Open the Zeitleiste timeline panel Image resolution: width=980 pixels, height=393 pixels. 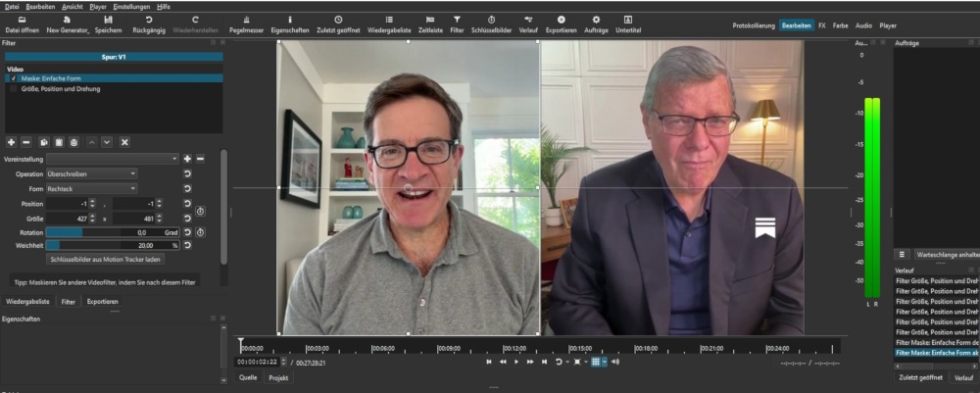coord(430,25)
